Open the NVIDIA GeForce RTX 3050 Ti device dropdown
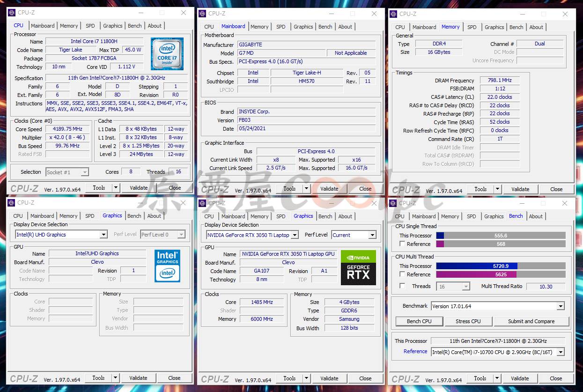 (295, 235)
